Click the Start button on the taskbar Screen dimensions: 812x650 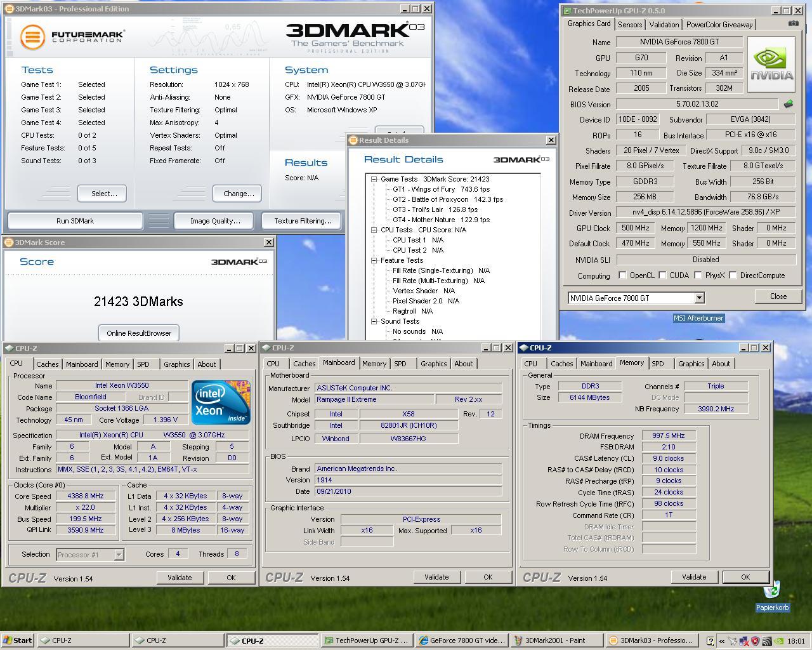[x=17, y=640]
